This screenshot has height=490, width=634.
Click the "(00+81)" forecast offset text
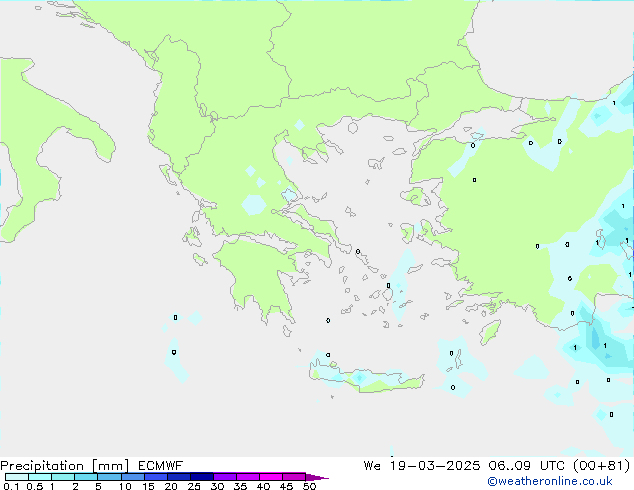(x=602, y=466)
